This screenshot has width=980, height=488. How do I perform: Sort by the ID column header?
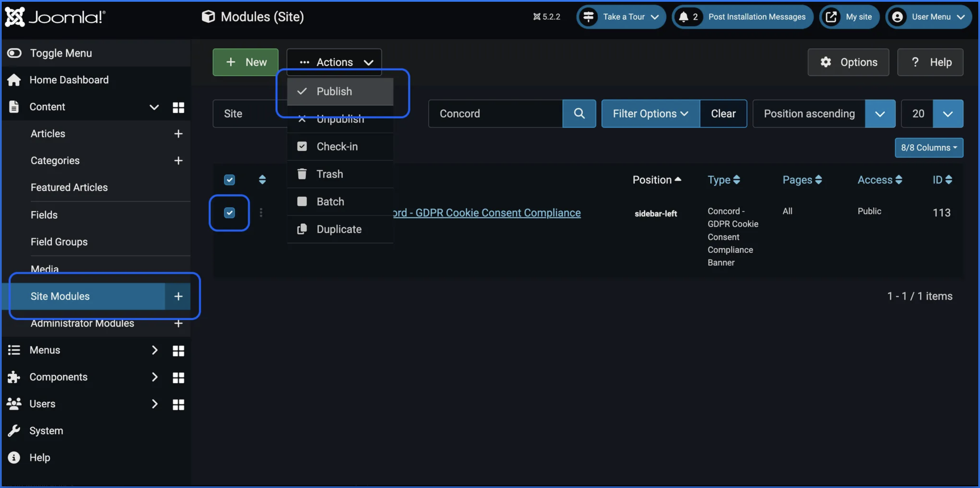[942, 180]
